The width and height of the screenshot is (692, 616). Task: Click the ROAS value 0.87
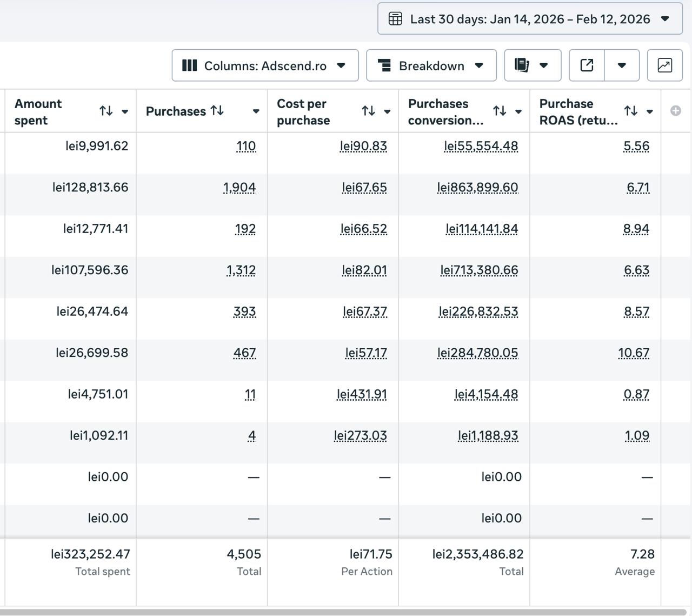pos(636,395)
